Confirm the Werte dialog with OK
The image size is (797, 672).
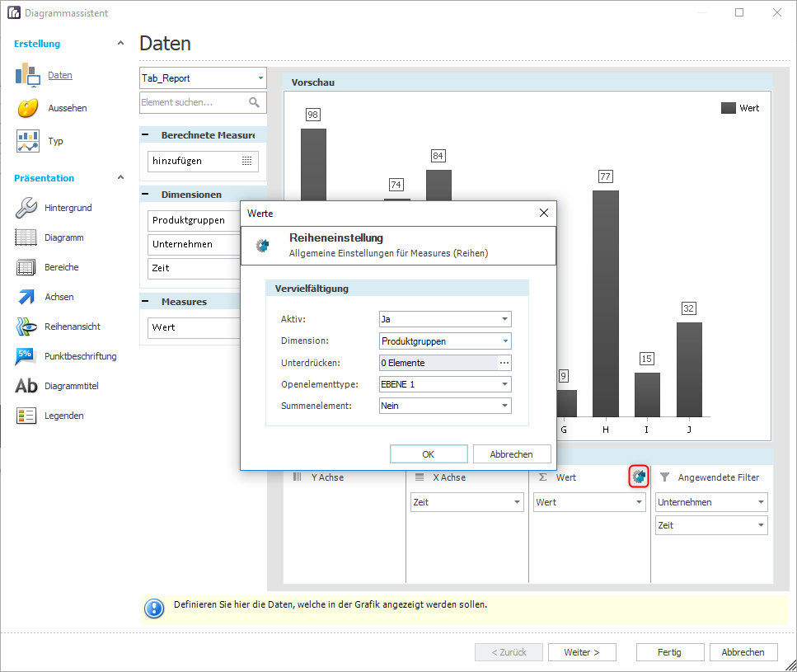point(429,454)
